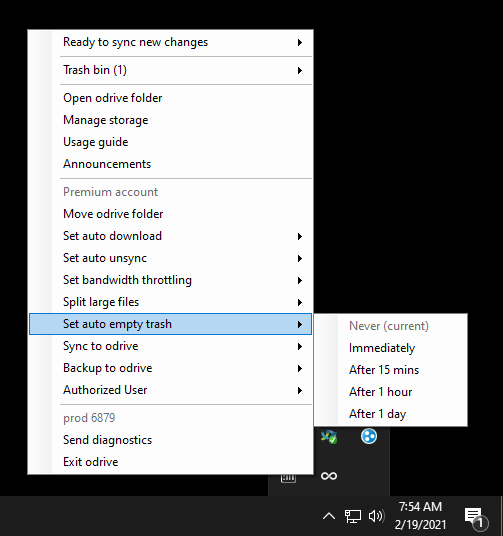Screen dimensions: 503x536
Task: Expand Set bandwidth throttling submenu
Action: pyautogui.click(x=170, y=280)
